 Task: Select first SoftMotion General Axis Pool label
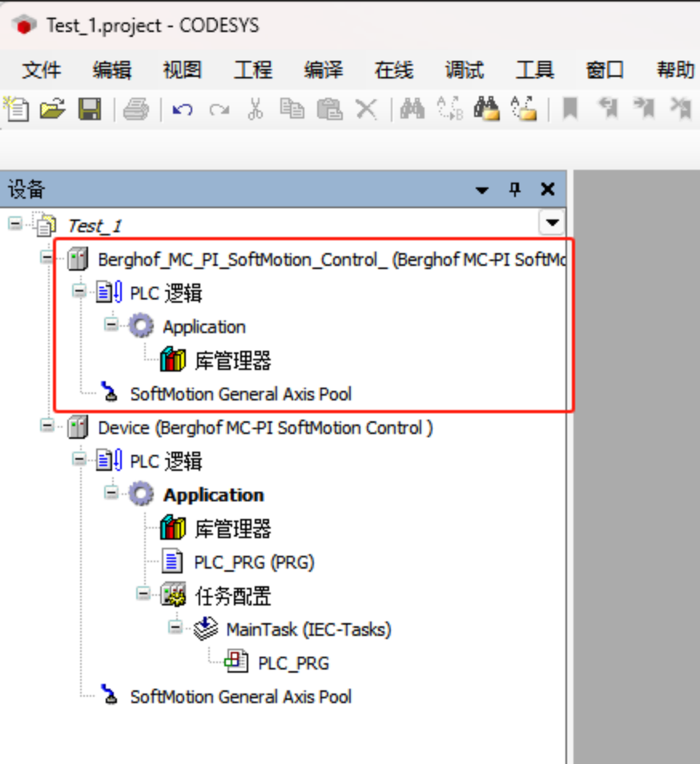pyautogui.click(x=240, y=394)
